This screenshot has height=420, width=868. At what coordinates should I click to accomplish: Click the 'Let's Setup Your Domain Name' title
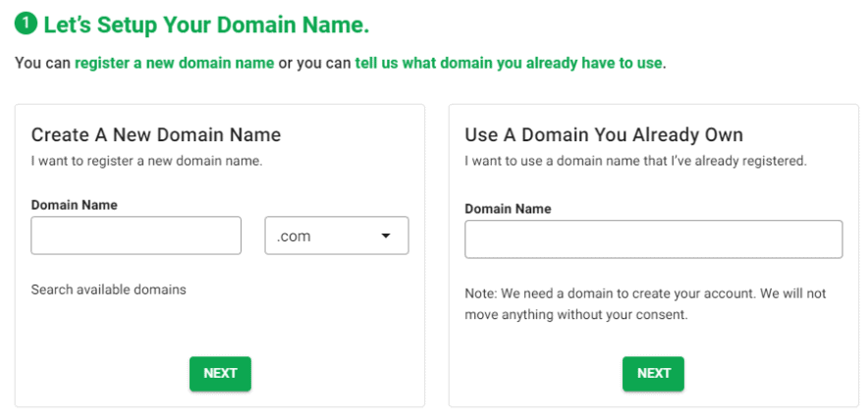[206, 25]
